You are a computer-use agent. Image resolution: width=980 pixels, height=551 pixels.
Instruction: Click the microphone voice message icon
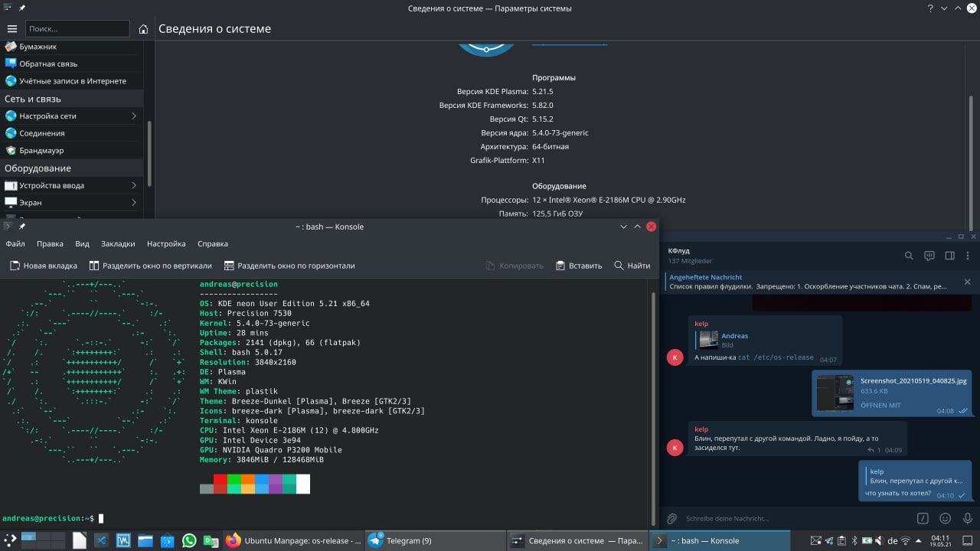(967, 518)
